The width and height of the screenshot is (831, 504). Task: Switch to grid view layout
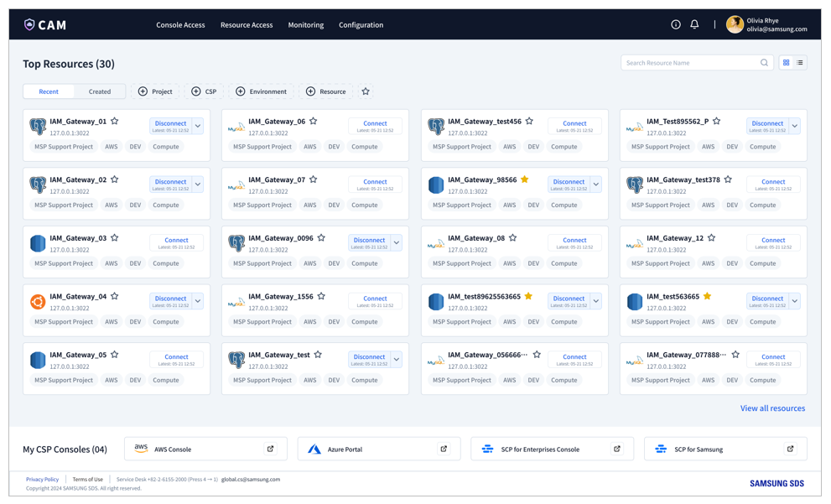786,63
